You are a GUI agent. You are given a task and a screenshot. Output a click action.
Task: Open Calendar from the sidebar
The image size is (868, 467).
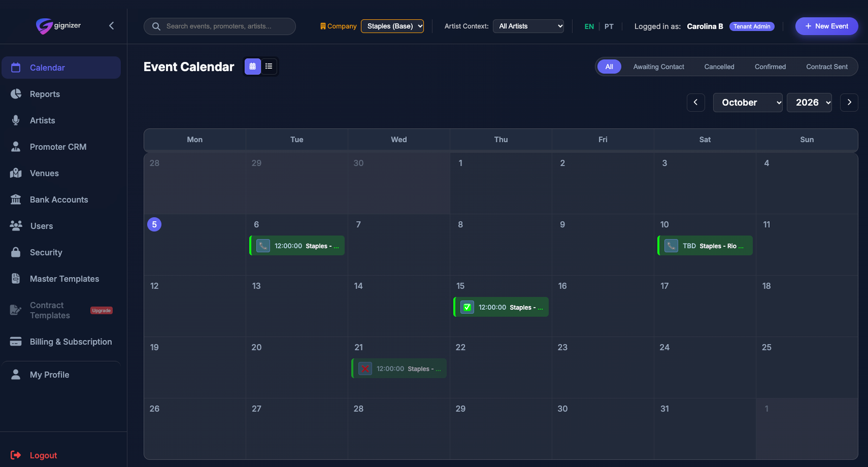(x=61, y=68)
